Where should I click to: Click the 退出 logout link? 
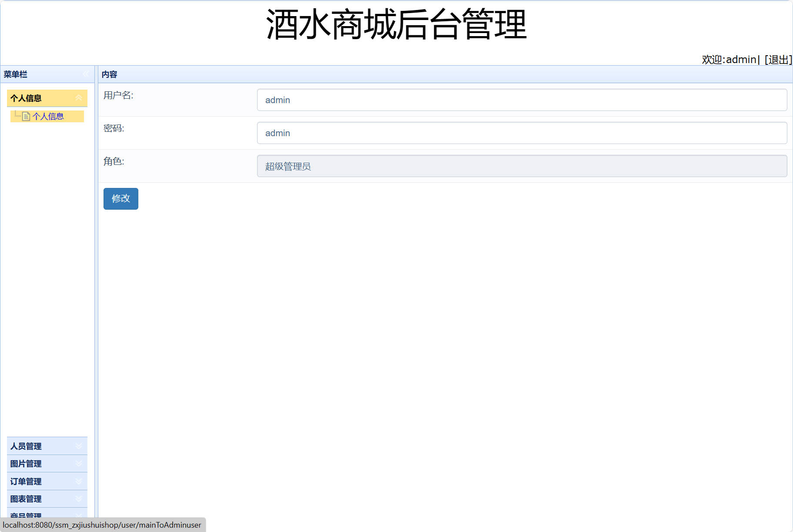[x=778, y=60]
